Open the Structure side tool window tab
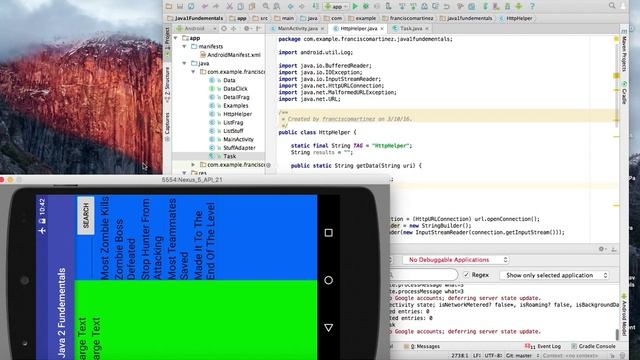This screenshot has height=360, width=640. 167,84
